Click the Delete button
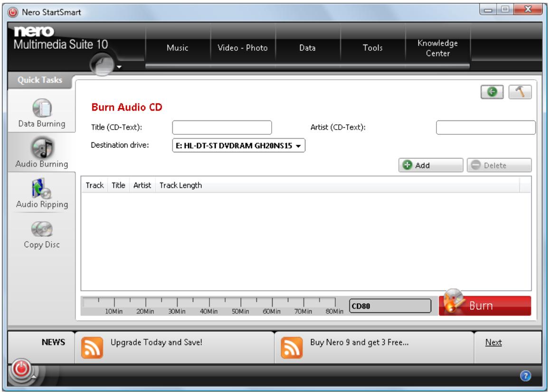 click(499, 165)
